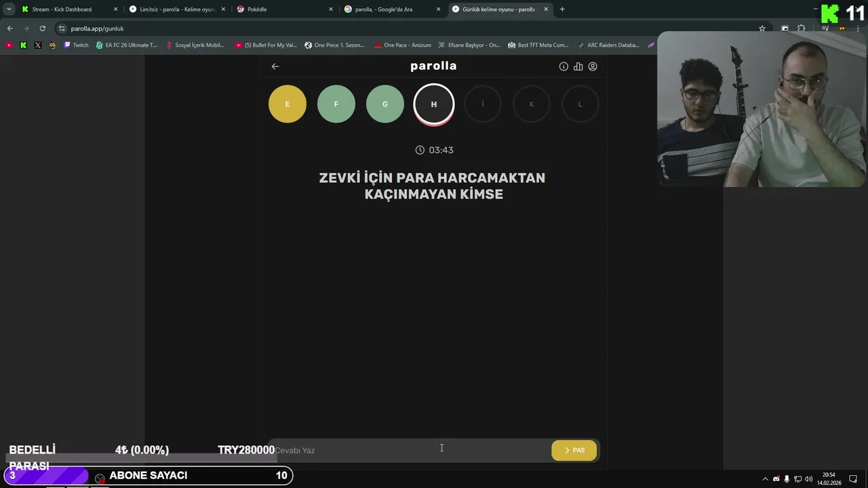
Task: Select the active letter H circle
Action: point(434,104)
